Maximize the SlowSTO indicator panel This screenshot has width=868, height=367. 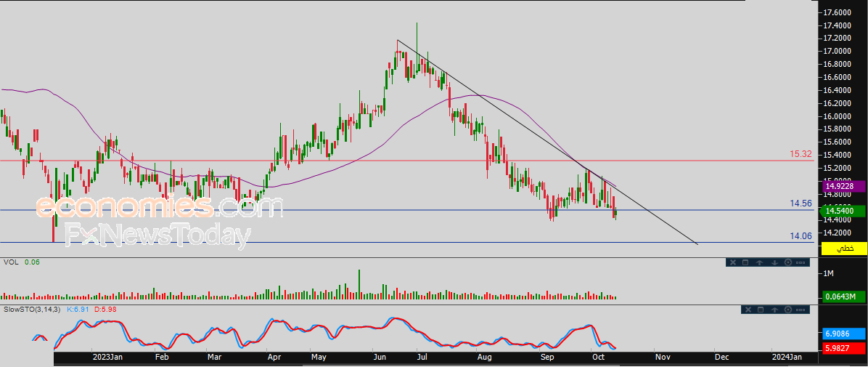761,310
